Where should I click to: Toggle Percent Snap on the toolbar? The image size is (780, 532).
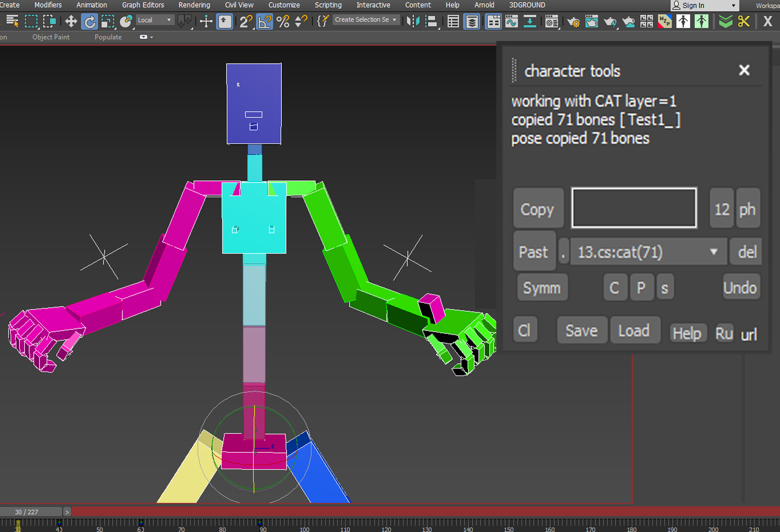coord(283,21)
